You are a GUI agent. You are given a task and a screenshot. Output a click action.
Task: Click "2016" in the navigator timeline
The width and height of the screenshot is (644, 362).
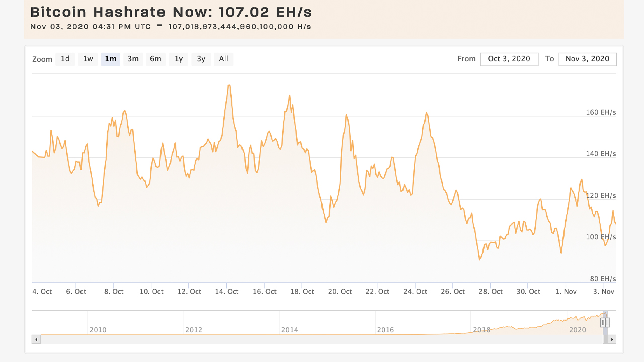click(x=386, y=330)
